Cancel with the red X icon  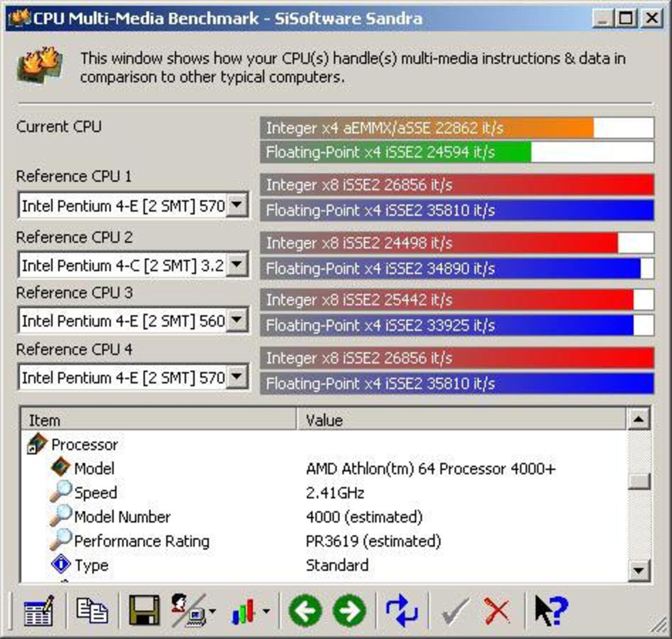(x=497, y=611)
